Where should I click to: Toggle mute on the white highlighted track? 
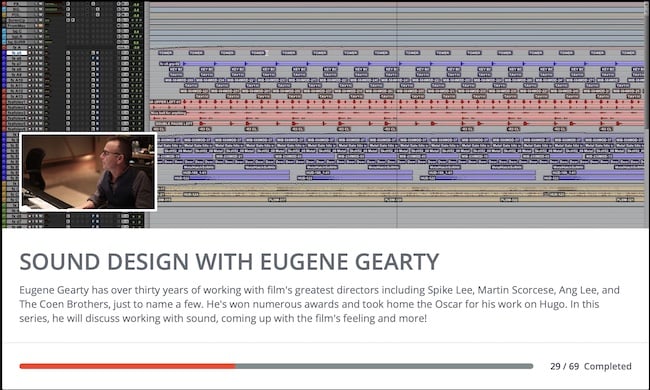[x=41, y=53]
